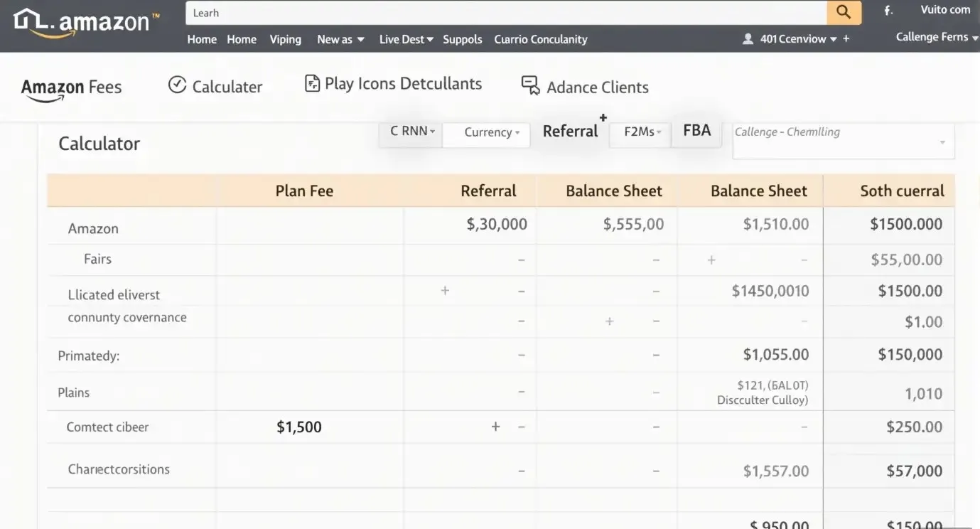Viewport: 980px width, 529px height.
Task: Click the Soth cuerral column header
Action: tap(902, 191)
